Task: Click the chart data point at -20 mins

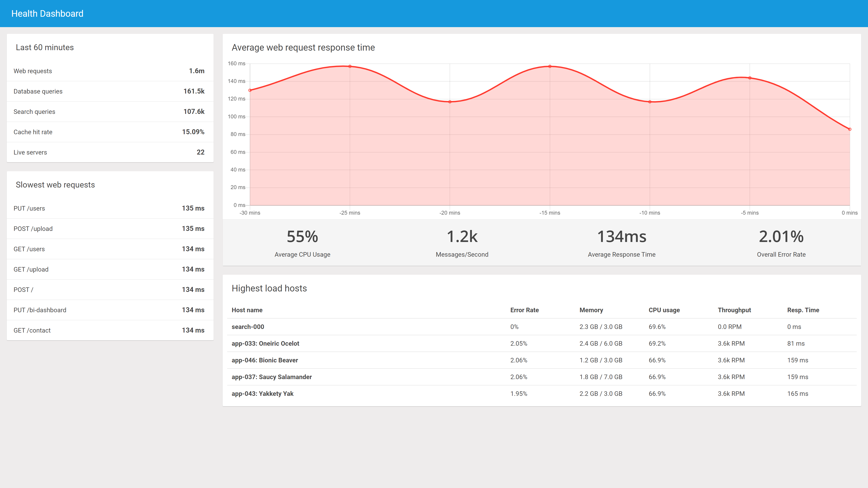Action: point(450,102)
